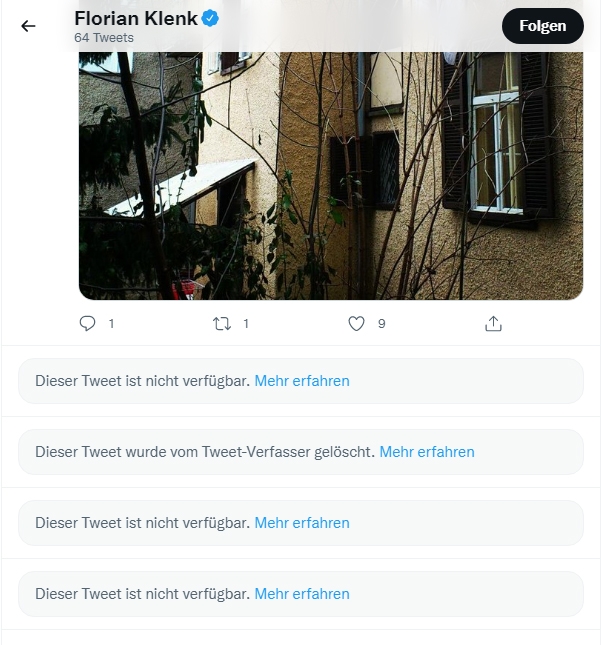Open 'Mehr erfahren' on the deleted tweet notice

(x=427, y=452)
